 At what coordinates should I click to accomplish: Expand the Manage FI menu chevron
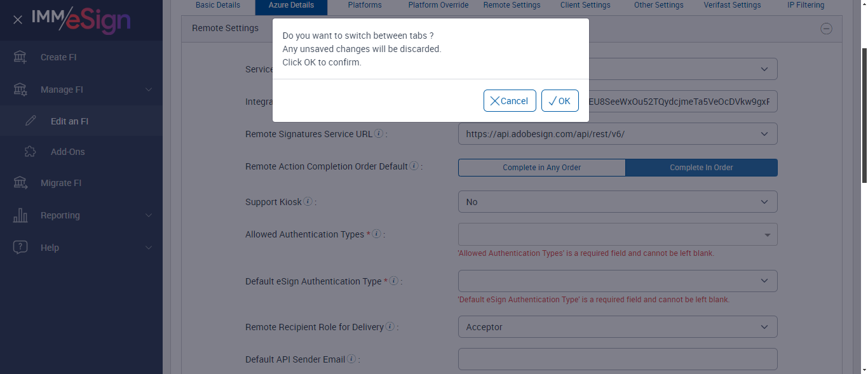(149, 90)
